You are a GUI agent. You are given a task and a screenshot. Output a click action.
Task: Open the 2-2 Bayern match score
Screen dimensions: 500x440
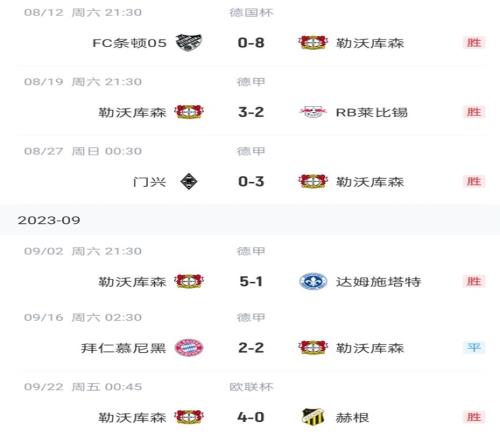click(251, 348)
